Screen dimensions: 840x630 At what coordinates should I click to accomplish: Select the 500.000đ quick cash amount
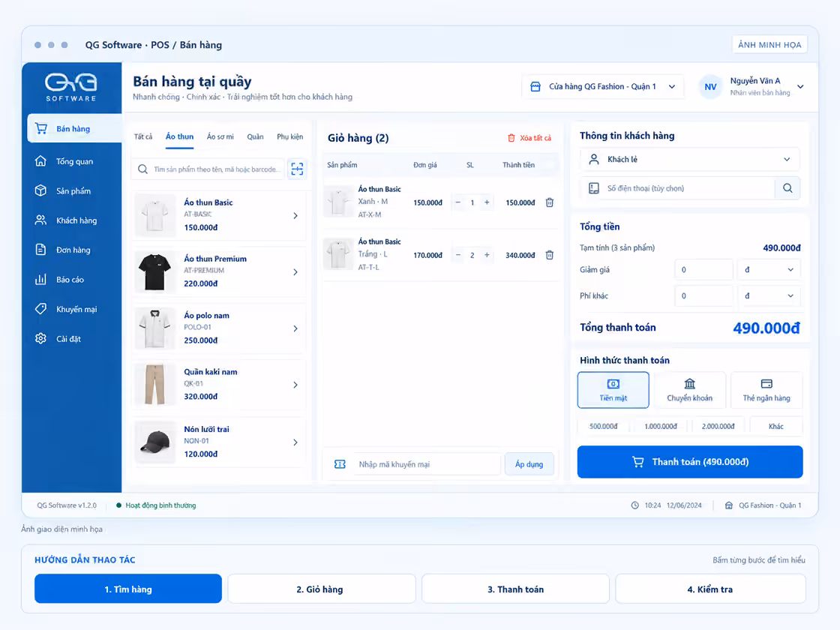click(x=604, y=427)
